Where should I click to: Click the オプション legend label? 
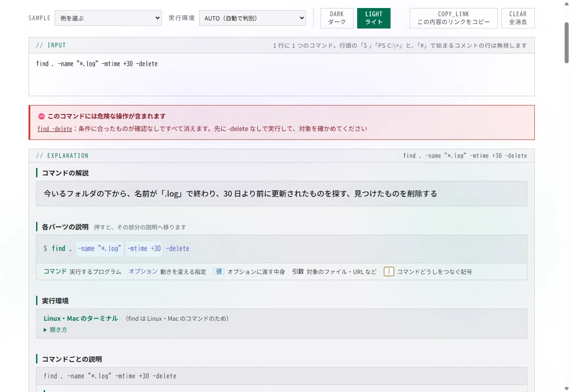pos(143,272)
